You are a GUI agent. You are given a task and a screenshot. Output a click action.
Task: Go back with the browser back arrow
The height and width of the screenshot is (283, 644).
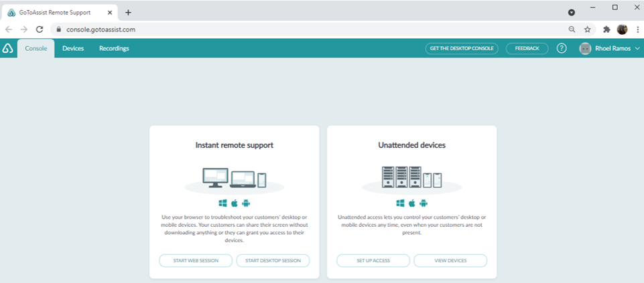[9, 29]
